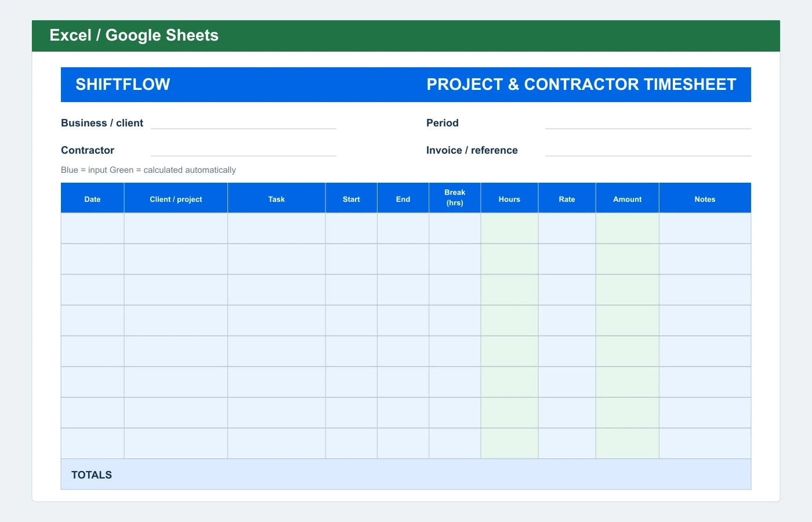Select the Task column header

[277, 198]
